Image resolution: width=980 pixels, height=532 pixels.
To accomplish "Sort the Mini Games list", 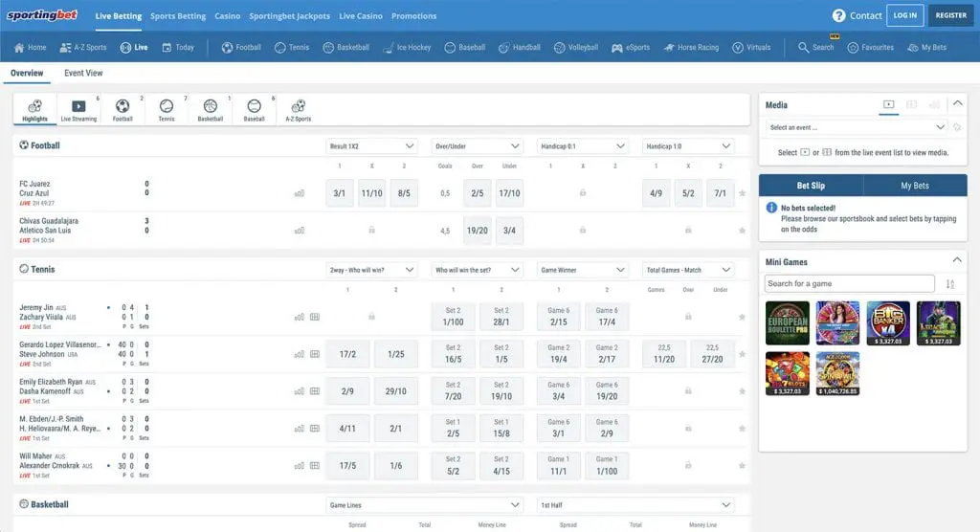I will tap(950, 284).
